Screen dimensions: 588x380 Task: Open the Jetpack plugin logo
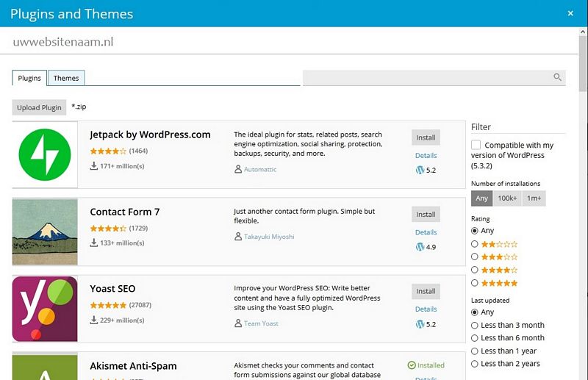45,154
